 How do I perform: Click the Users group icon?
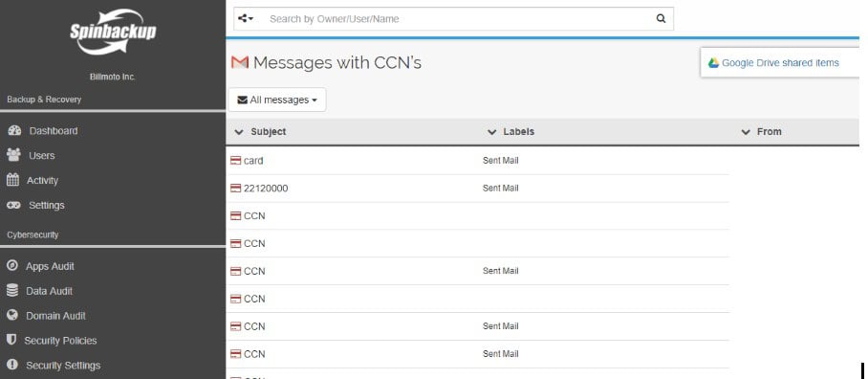point(13,155)
